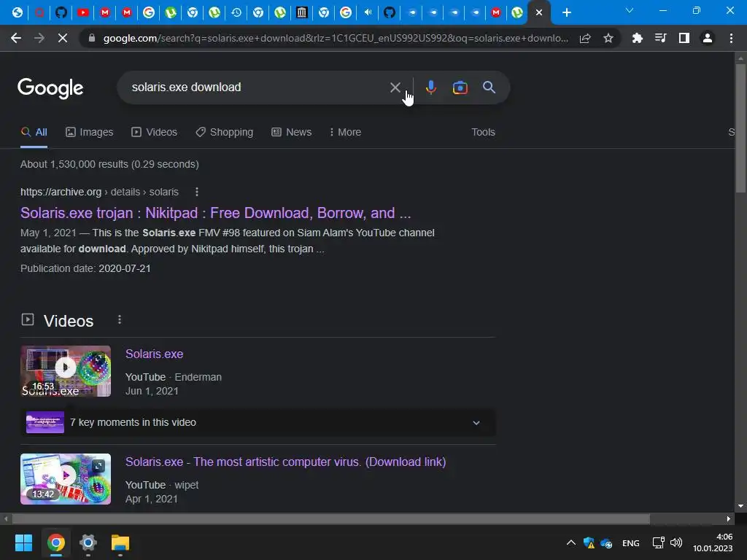Viewport: 747px width, 560px height.
Task: Click the 'About 1,530,000 results' text
Action: tap(109, 164)
